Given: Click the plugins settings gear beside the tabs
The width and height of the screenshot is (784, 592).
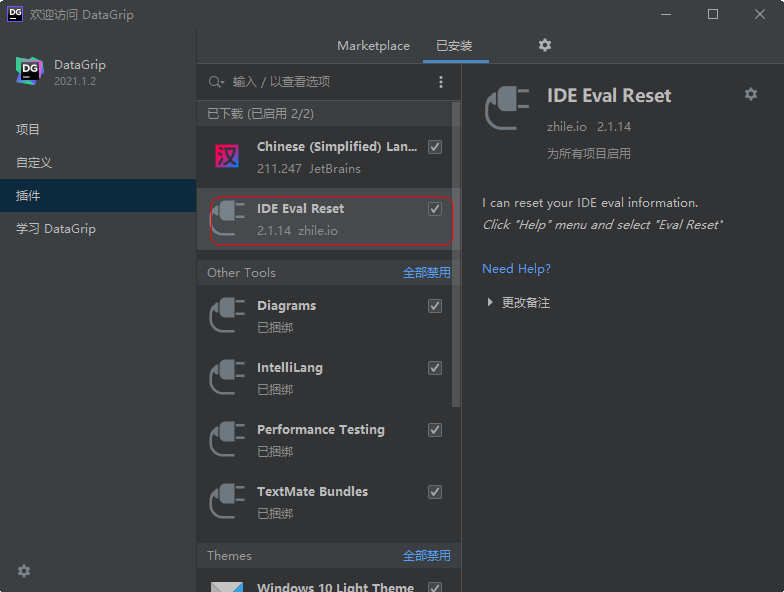Looking at the screenshot, I should point(544,46).
